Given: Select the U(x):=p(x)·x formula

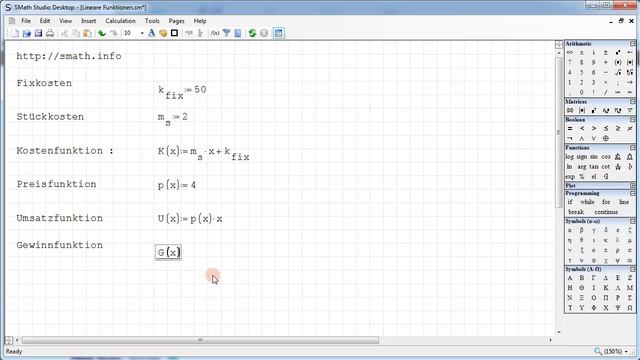Looking at the screenshot, I should coord(190,219).
